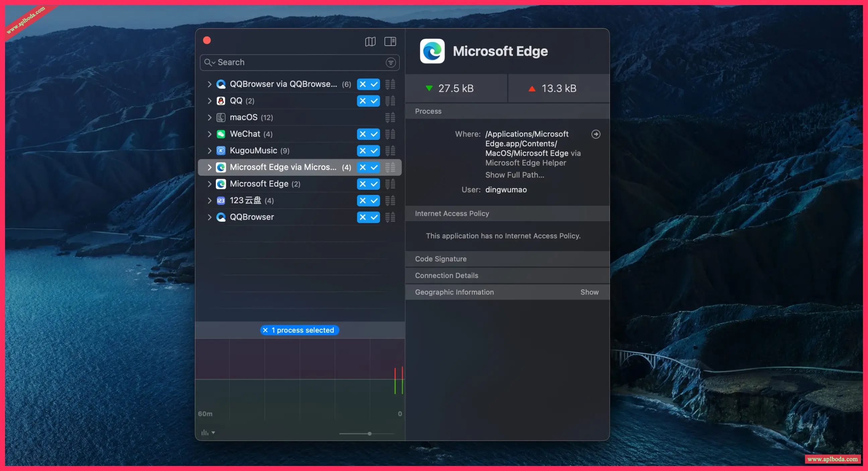The image size is (868, 471).
Task: Click traffic meter icon for Microsoft Edge (2)
Action: pos(390,184)
